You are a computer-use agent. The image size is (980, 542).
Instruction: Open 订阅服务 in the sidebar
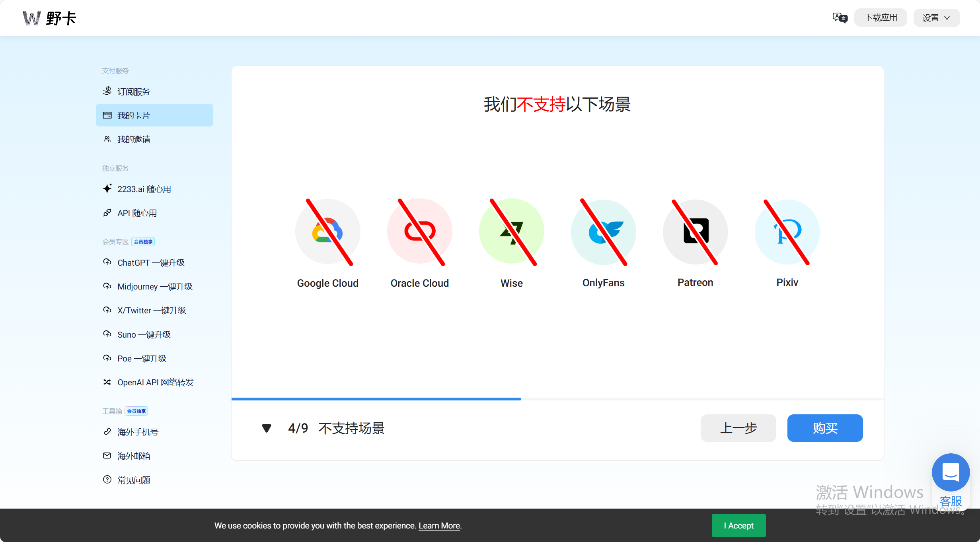pyautogui.click(x=134, y=92)
